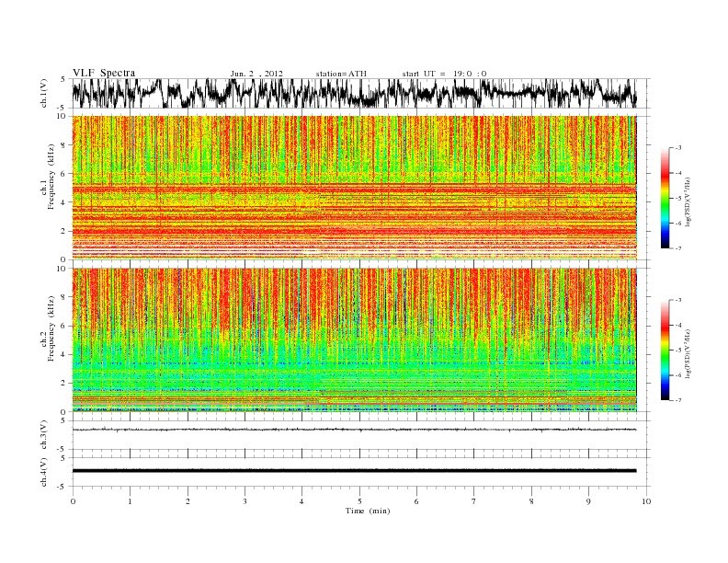Click the ch.4 thick black voltage trace
Screen dimensions: 728x563
point(354,471)
